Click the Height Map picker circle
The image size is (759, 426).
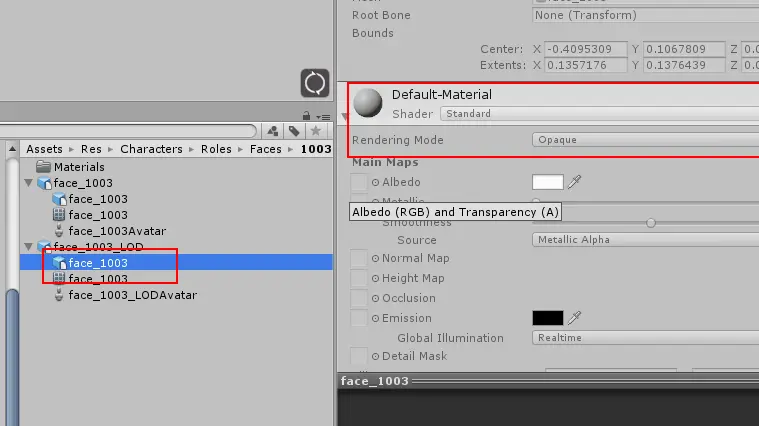375,278
